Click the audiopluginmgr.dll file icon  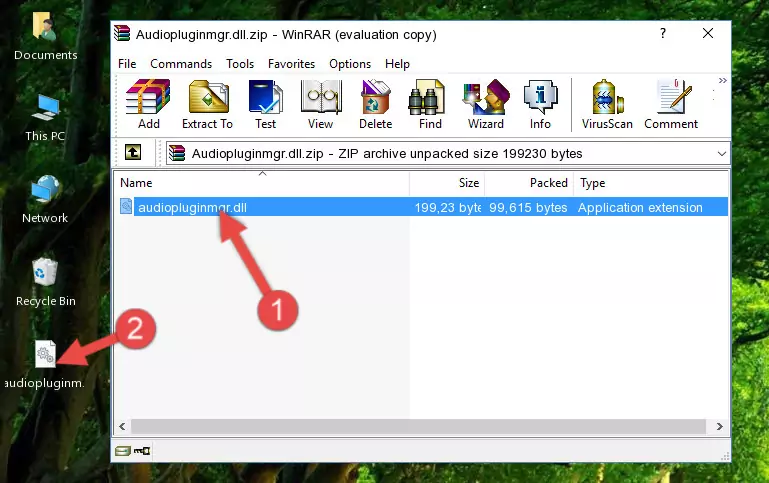(x=126, y=206)
